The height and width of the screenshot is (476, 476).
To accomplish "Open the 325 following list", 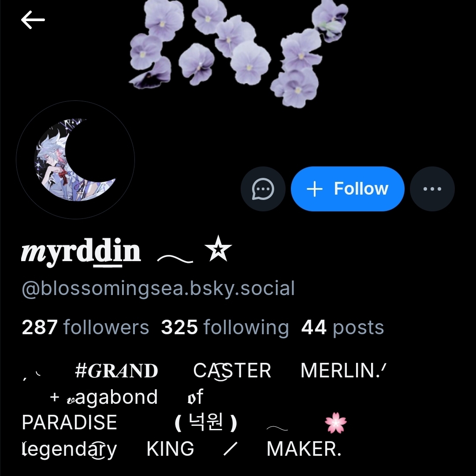I will tap(225, 327).
